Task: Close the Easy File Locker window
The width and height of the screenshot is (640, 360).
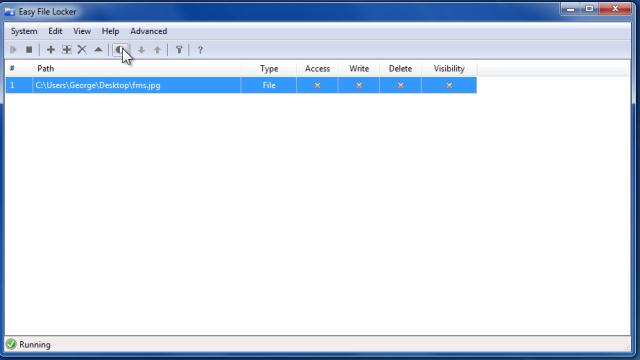Action: click(615, 9)
